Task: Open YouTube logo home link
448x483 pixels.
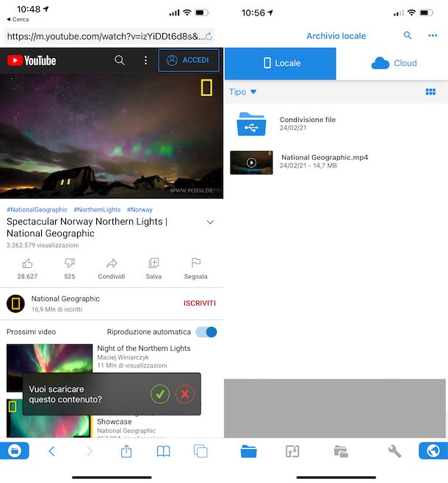Action: (32, 60)
